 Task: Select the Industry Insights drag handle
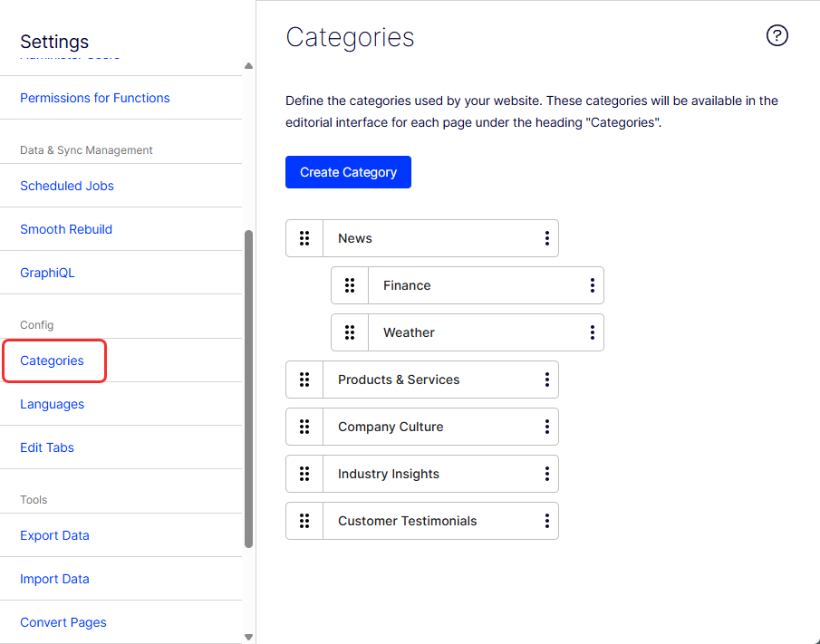[304, 474]
